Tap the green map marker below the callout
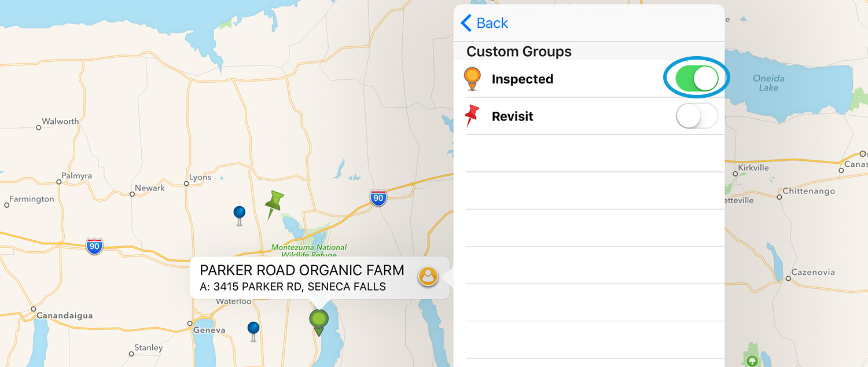 (x=318, y=322)
